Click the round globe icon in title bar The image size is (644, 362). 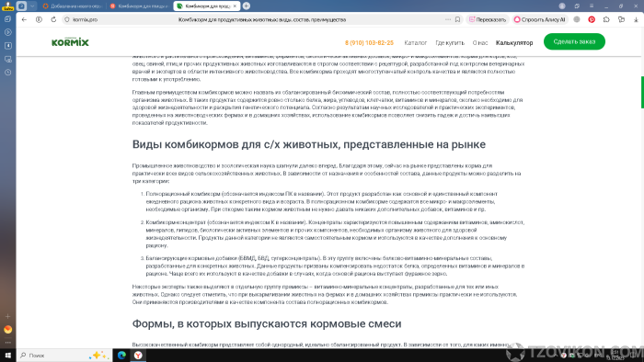click(562, 6)
